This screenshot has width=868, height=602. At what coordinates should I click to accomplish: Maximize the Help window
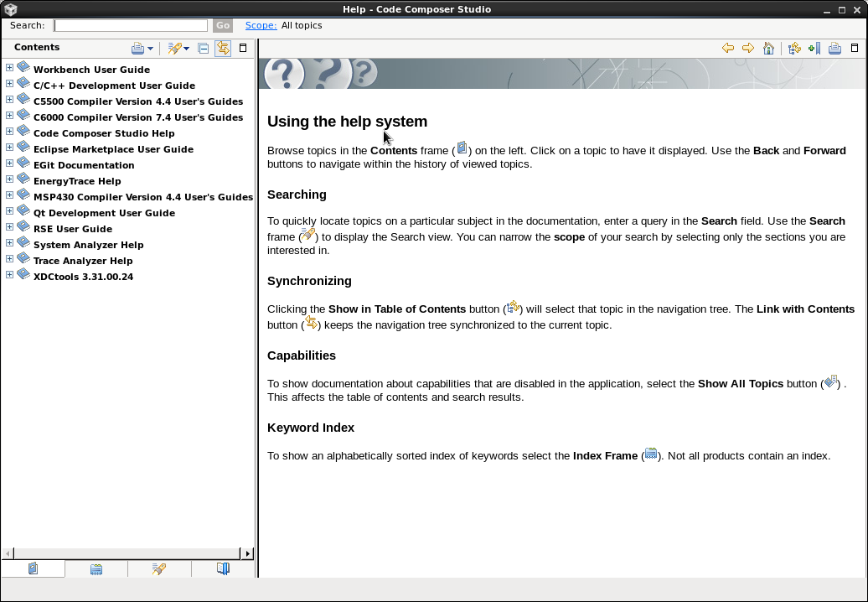click(x=842, y=10)
